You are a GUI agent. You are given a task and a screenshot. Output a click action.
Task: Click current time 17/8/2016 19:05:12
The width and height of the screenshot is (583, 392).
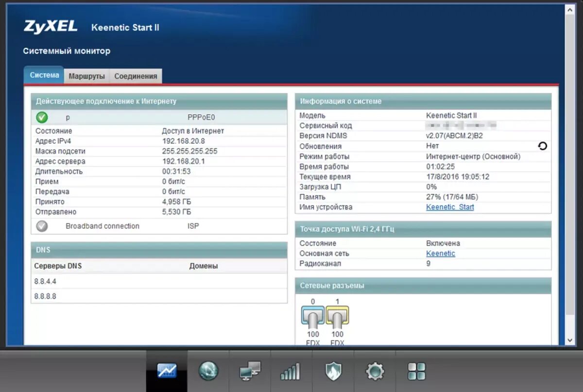458,177
